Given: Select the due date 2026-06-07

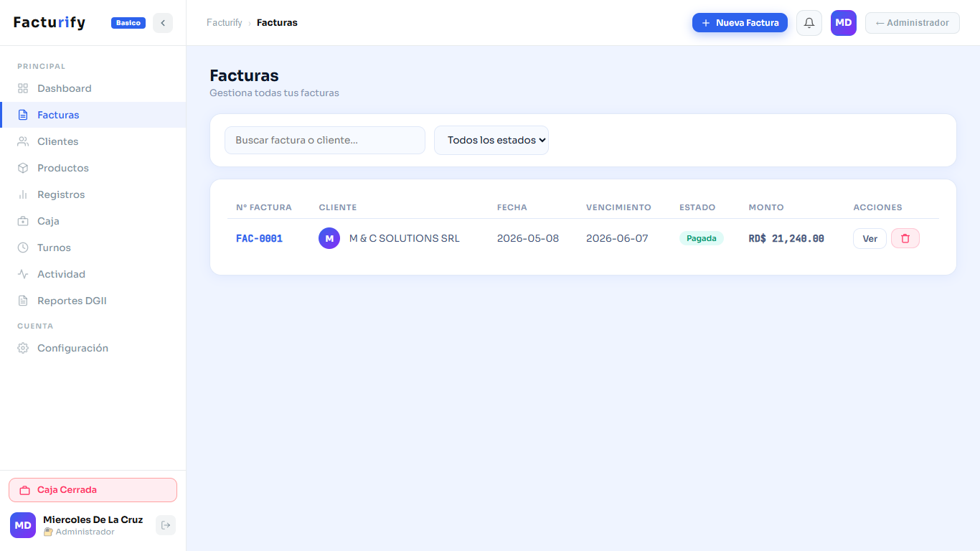Looking at the screenshot, I should (x=617, y=238).
